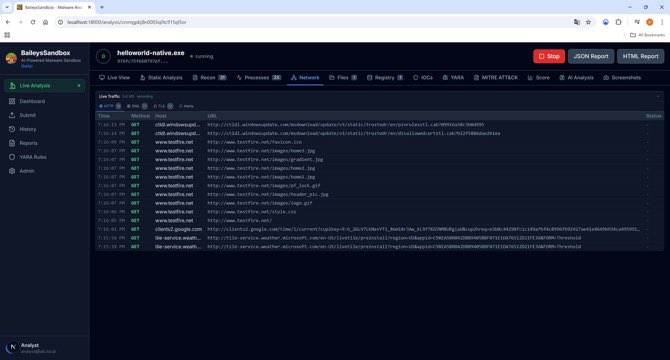This screenshot has width=670, height=360.
Task: Filter live traffic by TLS
Action: pos(163,106)
